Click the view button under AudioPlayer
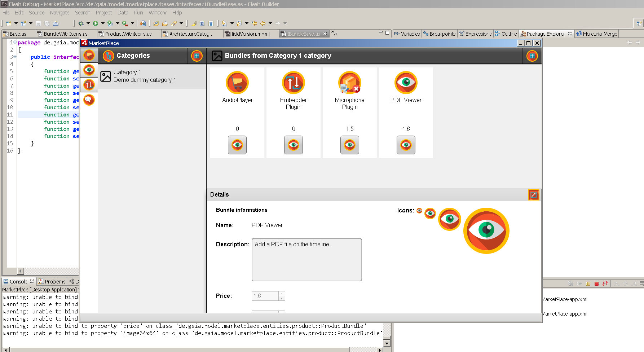 237,145
